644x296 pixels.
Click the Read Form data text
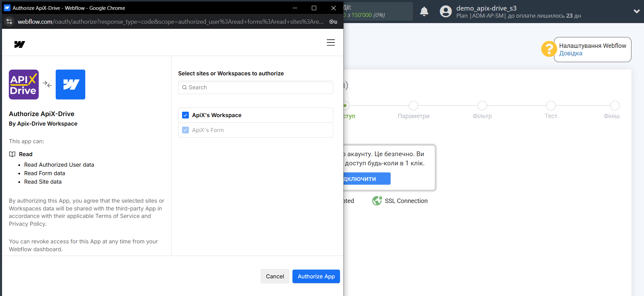[x=44, y=173]
